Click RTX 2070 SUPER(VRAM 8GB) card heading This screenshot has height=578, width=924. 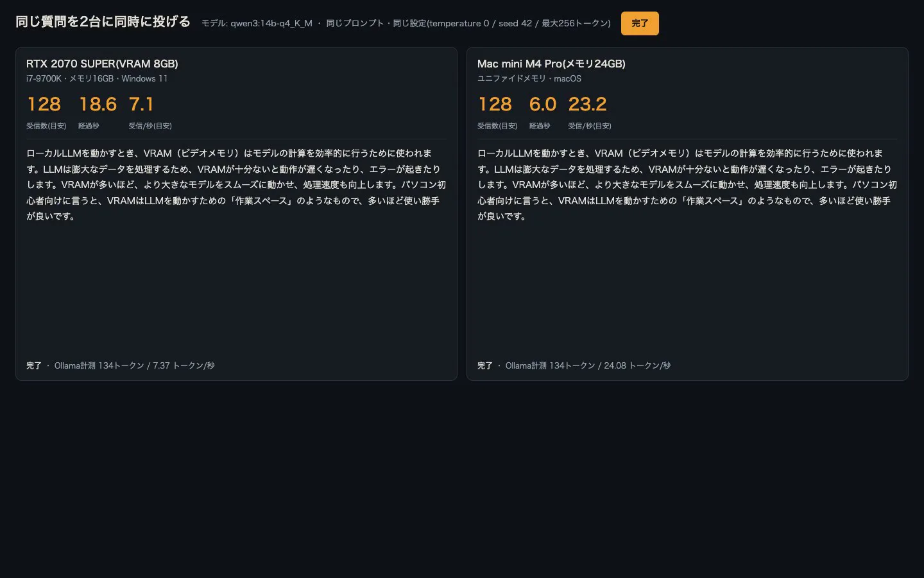point(102,64)
